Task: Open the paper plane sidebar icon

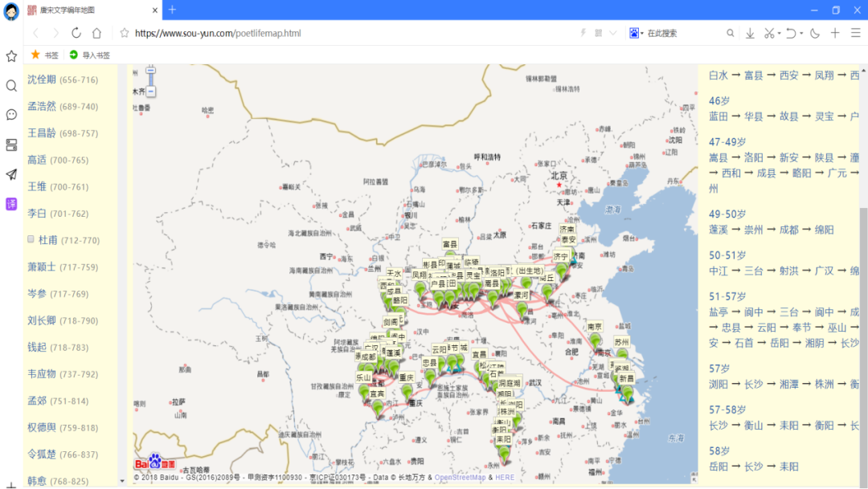Action: point(11,175)
